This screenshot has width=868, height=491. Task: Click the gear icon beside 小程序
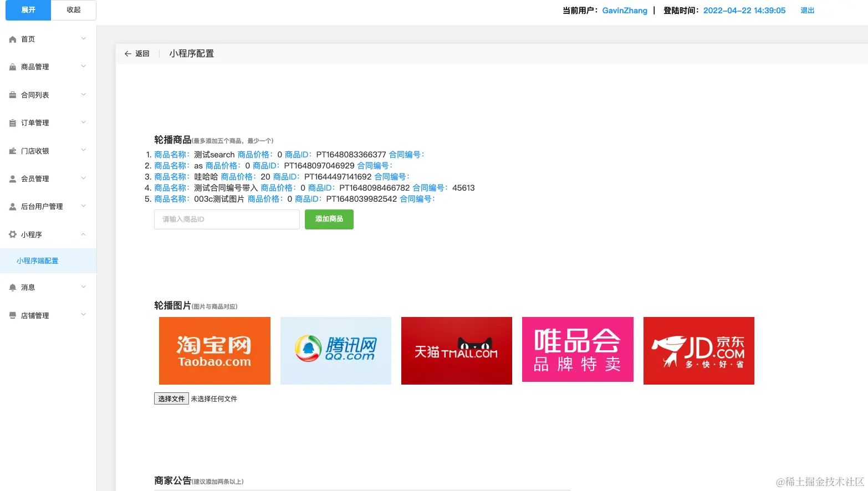click(13, 234)
